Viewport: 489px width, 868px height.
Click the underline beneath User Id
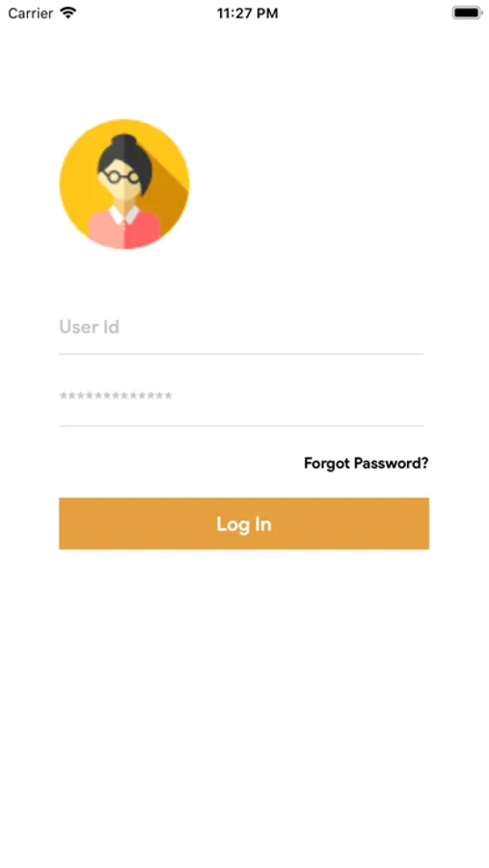(x=241, y=353)
